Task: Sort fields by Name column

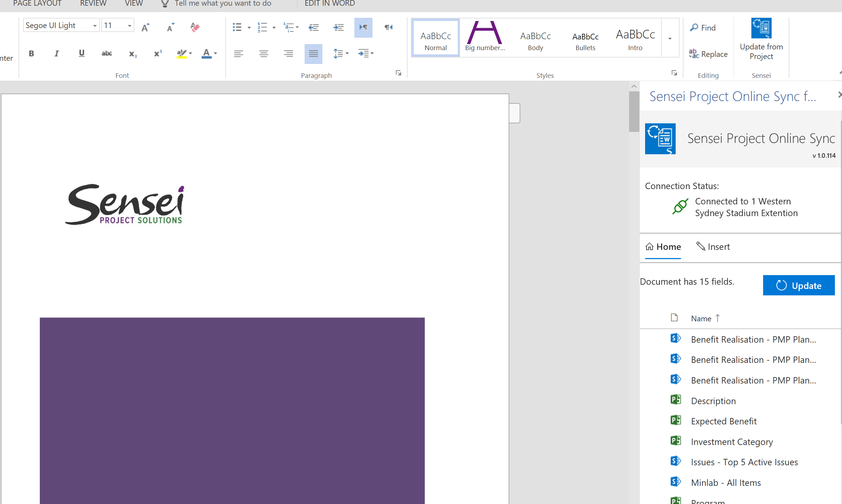Action: [706, 318]
